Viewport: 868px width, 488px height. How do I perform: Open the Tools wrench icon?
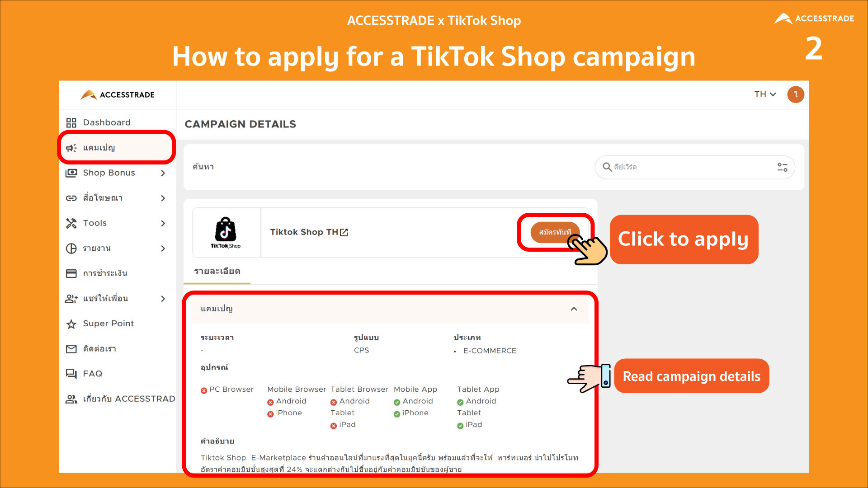pos(71,223)
